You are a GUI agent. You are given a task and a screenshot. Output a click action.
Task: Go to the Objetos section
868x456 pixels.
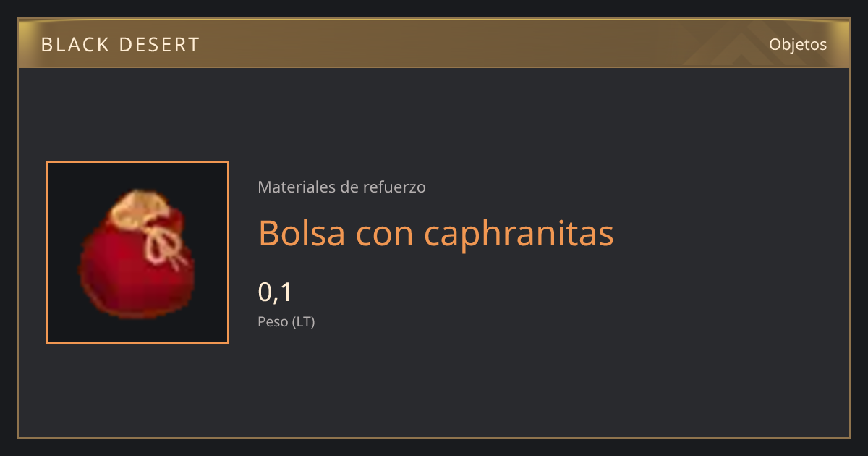click(x=798, y=44)
